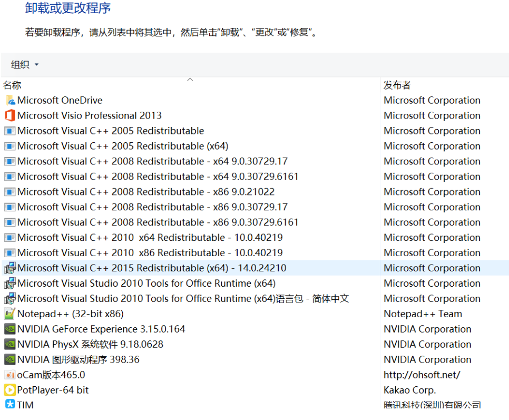Screen dimensions: 509x420
Task: Select Visual Studio 2010 Tools for Office Runtime (x64)
Action: pos(146,284)
